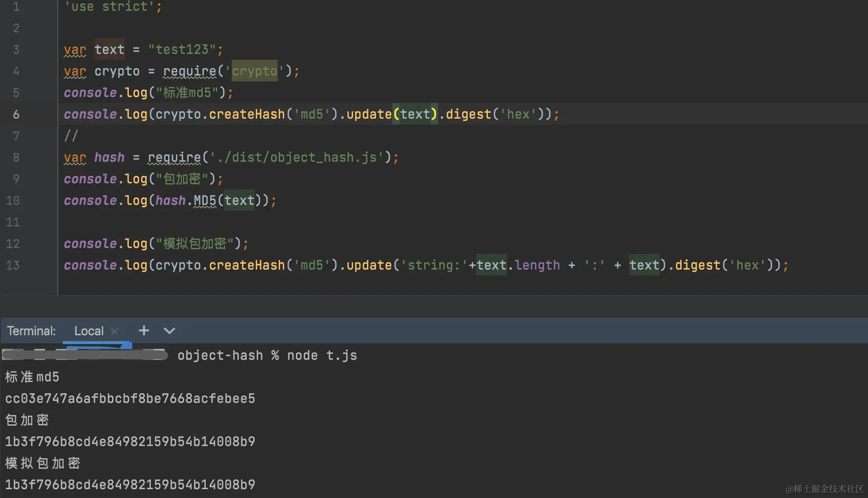The height and width of the screenshot is (498, 868).
Task: Click last 1b3f796b8cd4e84982159b54b14008b9 output under 模拟包加密
Action: pyautogui.click(x=130, y=485)
